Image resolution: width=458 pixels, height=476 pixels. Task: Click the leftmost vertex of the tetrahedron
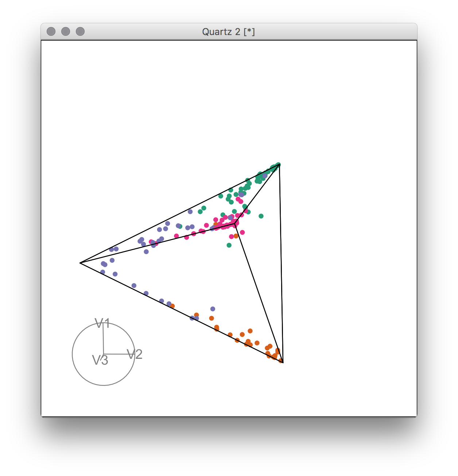click(80, 263)
